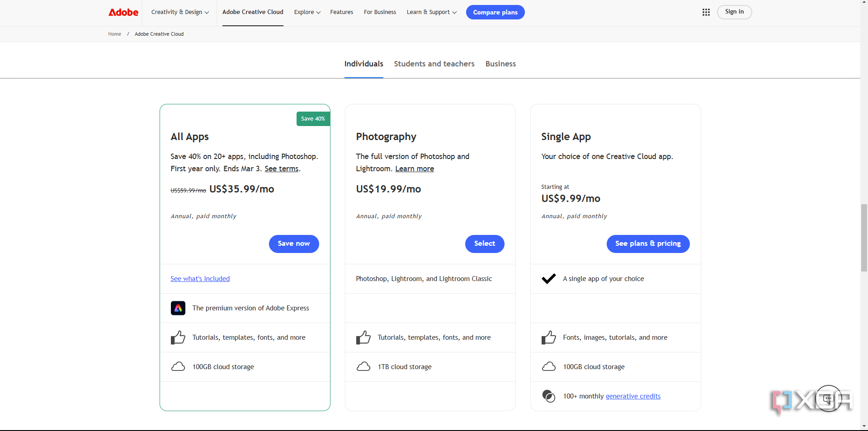Click See plans & pricing button

coord(648,244)
